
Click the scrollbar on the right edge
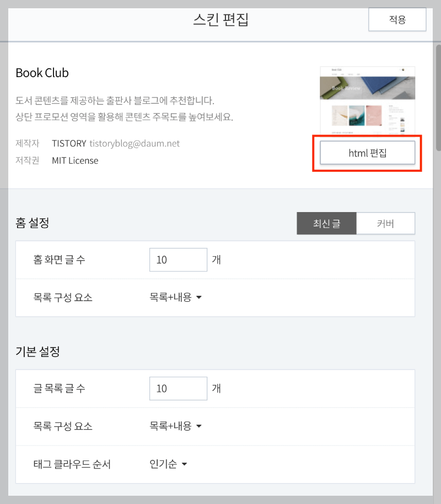click(436, 83)
